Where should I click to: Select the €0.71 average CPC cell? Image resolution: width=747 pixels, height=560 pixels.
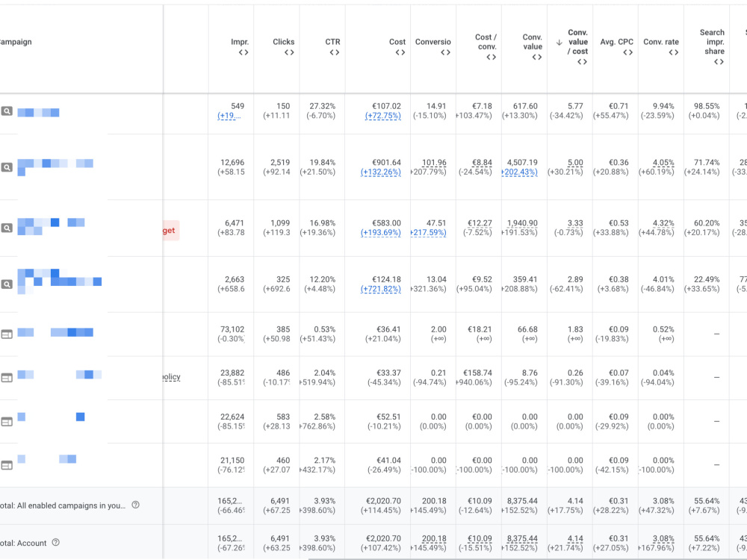pos(619,106)
